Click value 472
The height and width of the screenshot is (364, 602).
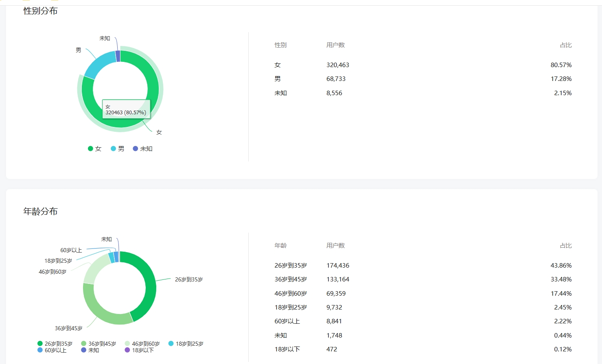click(x=332, y=349)
